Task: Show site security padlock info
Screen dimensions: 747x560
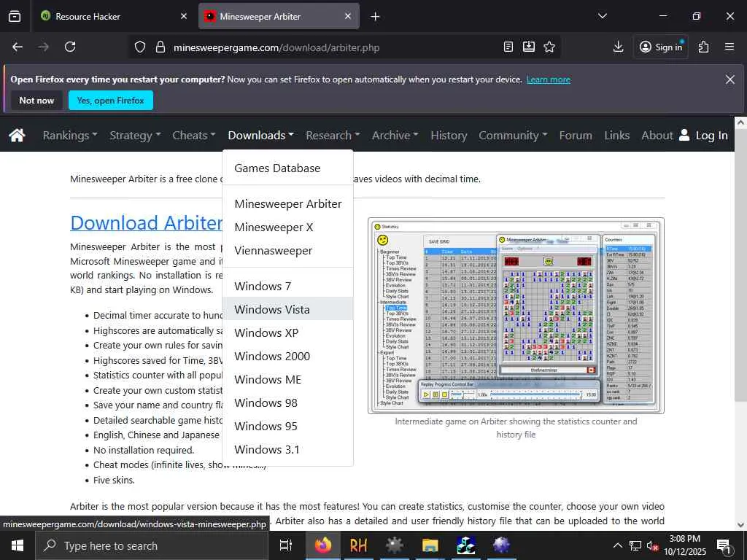Action: pos(160,47)
